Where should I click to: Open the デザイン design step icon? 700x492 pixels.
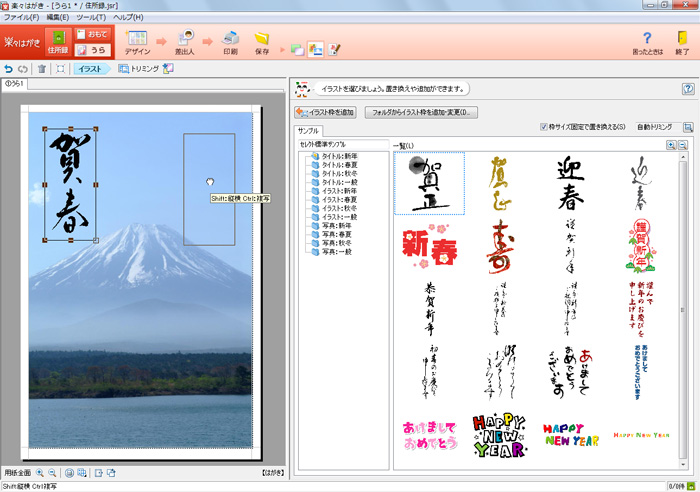[137, 40]
